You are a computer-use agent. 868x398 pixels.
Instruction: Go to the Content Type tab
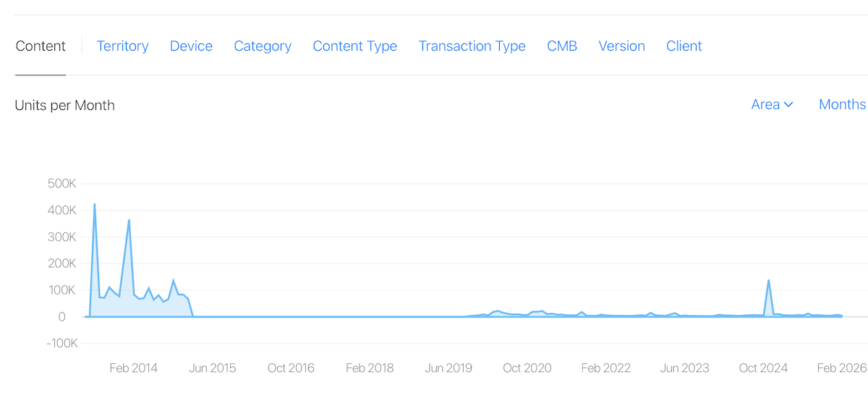[354, 46]
